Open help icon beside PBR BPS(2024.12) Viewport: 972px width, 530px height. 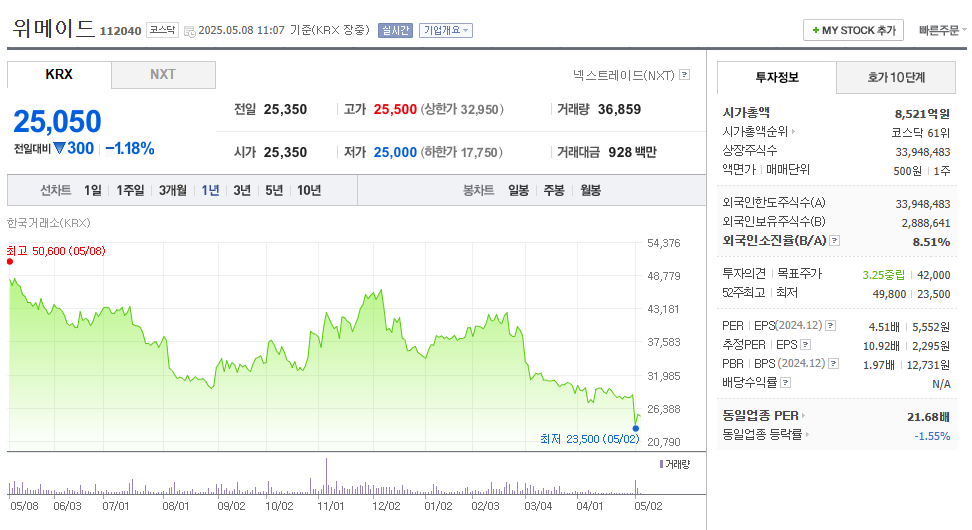click(834, 364)
